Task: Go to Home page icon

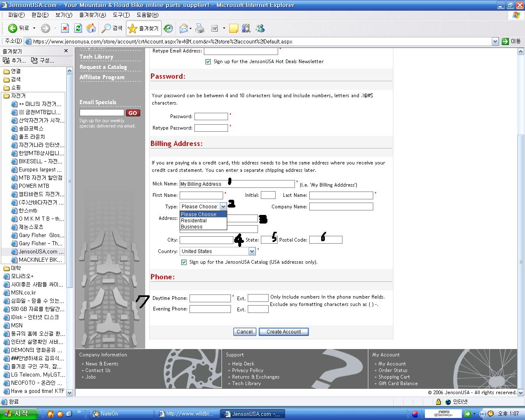Action: click(91, 28)
